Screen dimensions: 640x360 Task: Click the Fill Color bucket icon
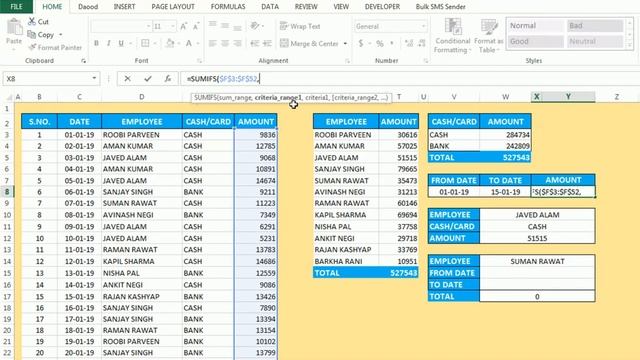[170, 43]
